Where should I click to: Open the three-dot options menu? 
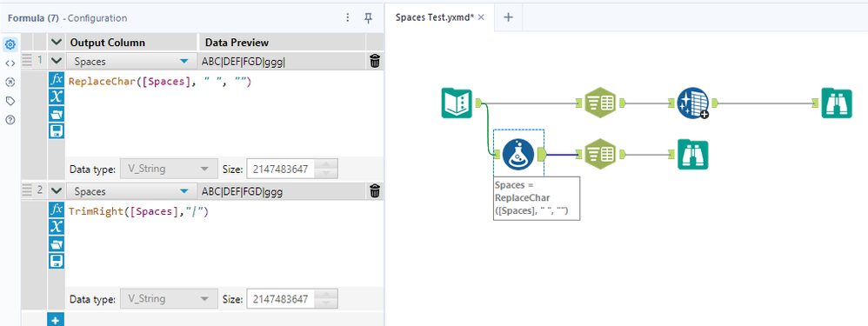pyautogui.click(x=348, y=17)
